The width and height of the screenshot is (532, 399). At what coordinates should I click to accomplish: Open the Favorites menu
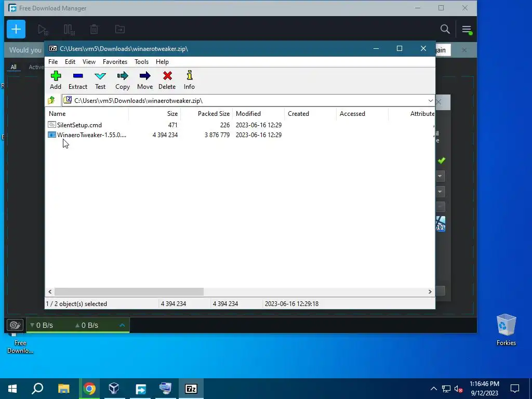[115, 62]
